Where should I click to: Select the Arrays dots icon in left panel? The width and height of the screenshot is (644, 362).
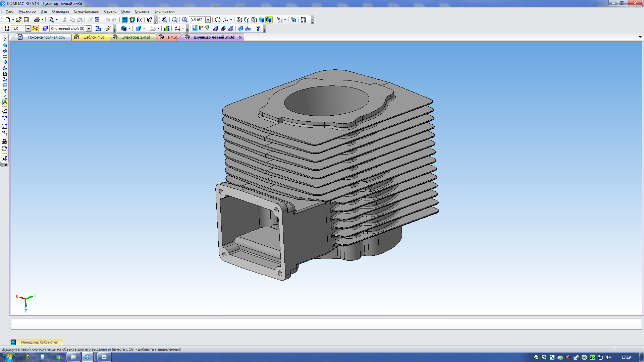pyautogui.click(x=5, y=57)
